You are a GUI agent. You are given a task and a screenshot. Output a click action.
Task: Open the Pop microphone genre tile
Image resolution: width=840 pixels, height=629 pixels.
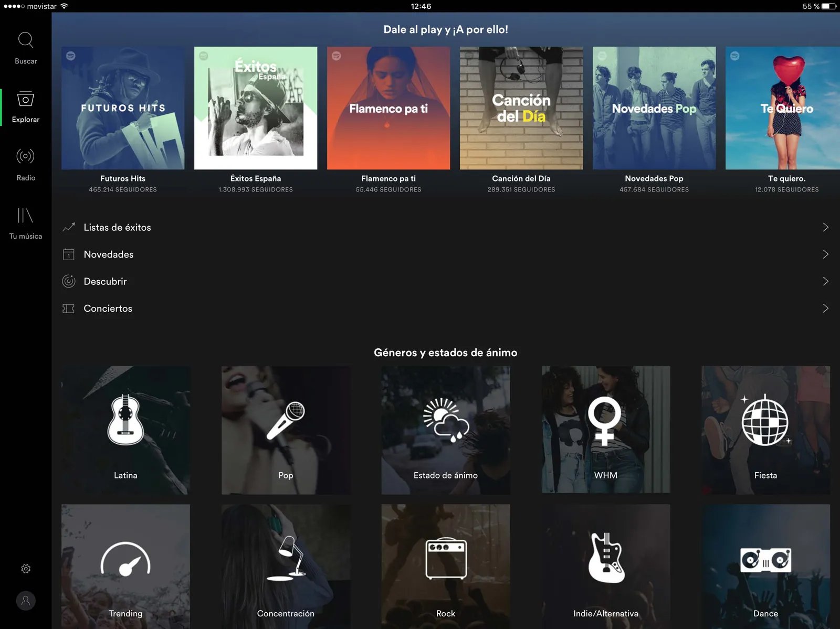point(286,430)
